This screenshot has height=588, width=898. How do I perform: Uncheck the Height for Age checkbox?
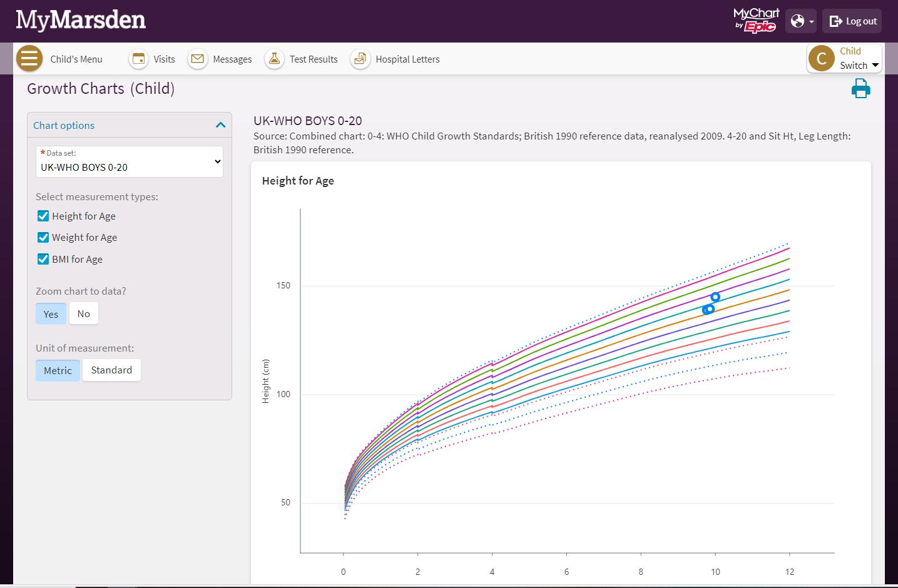click(x=43, y=216)
